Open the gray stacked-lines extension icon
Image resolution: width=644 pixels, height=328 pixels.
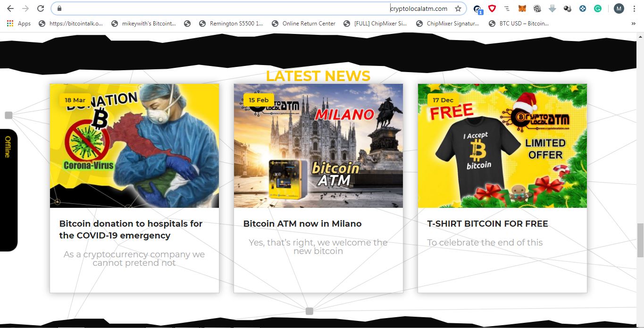(507, 8)
